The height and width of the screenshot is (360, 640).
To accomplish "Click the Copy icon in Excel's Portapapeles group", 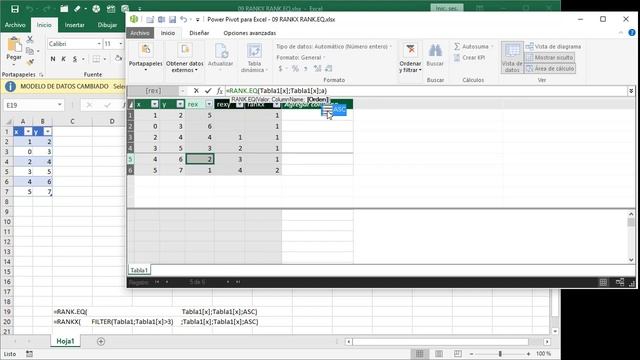I will [x=30, y=51].
